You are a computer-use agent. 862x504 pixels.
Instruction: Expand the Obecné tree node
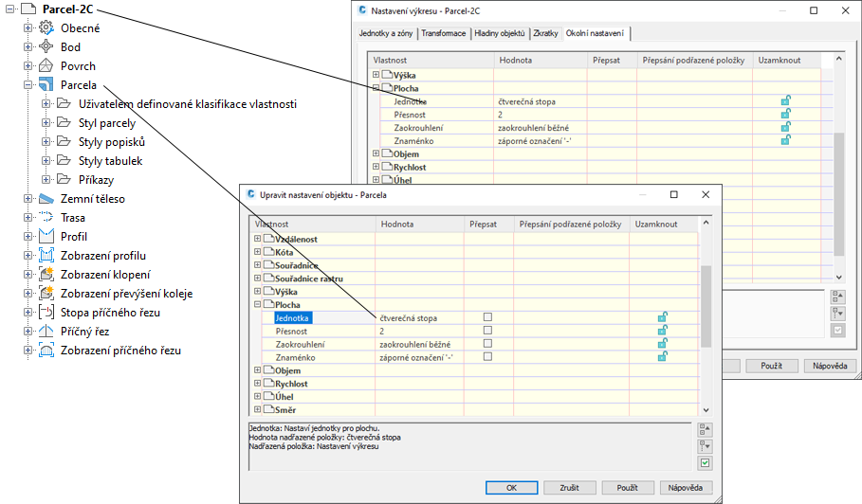[28, 28]
